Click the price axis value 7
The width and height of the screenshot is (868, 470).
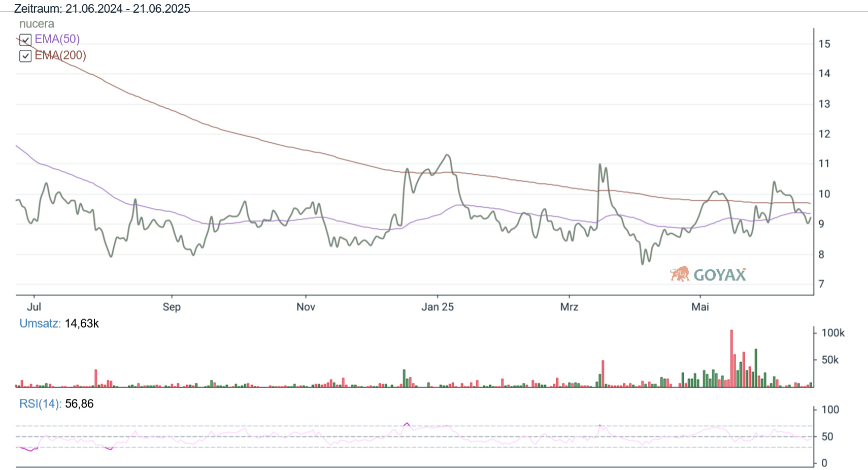pos(821,284)
